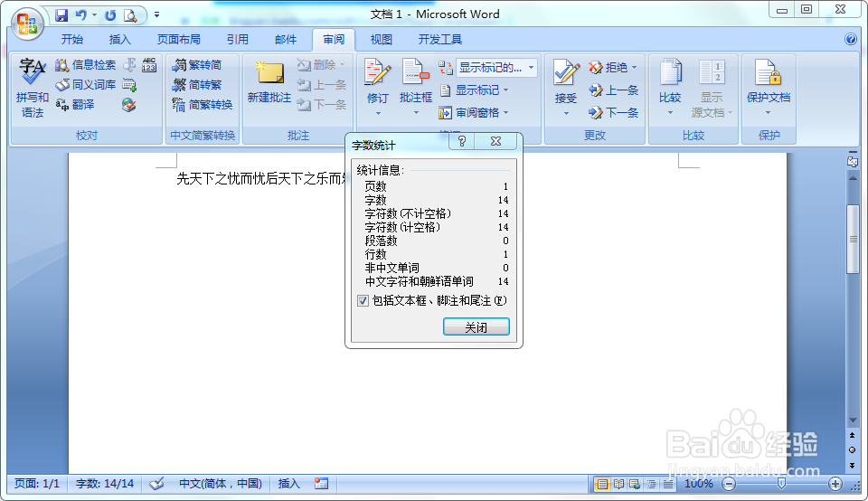Switch to the 开始 ribbon tab

pos(72,39)
